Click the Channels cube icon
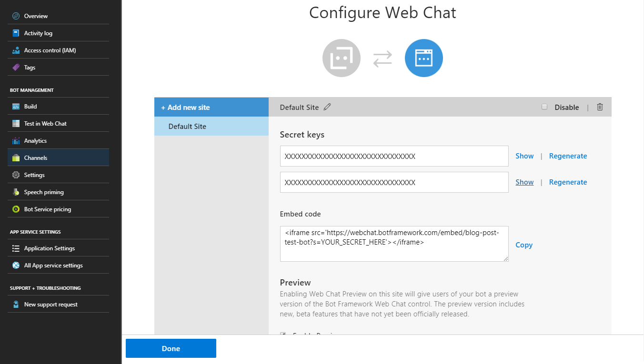 tap(16, 157)
